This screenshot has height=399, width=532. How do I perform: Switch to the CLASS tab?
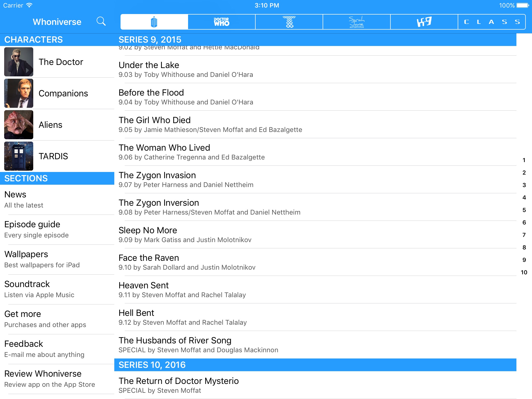click(x=492, y=22)
